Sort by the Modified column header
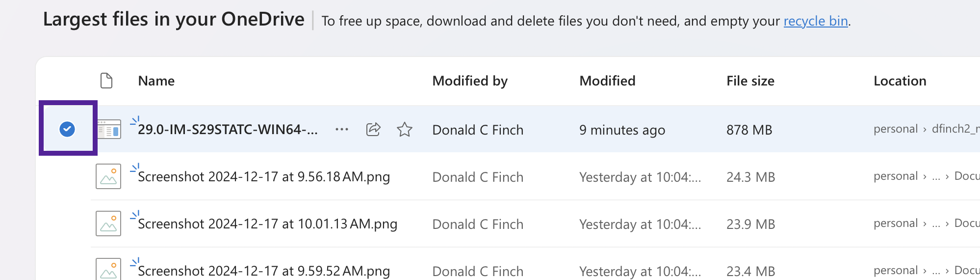Image resolution: width=980 pixels, height=280 pixels. point(607,81)
